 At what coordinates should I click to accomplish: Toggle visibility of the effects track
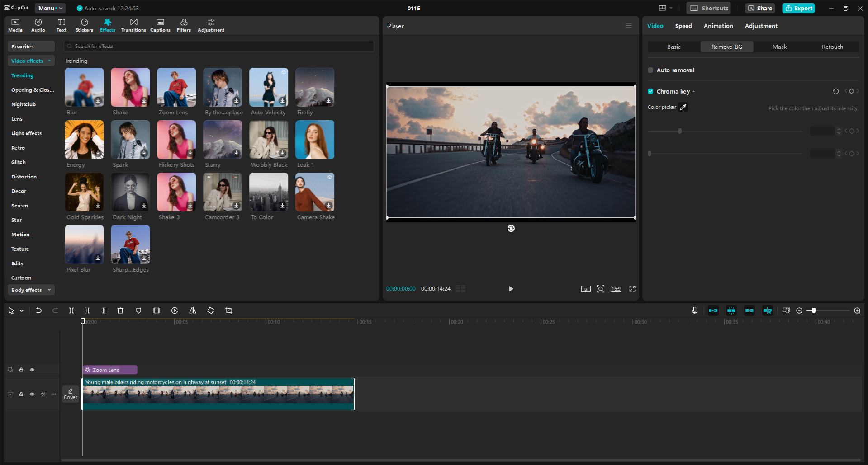(32, 370)
